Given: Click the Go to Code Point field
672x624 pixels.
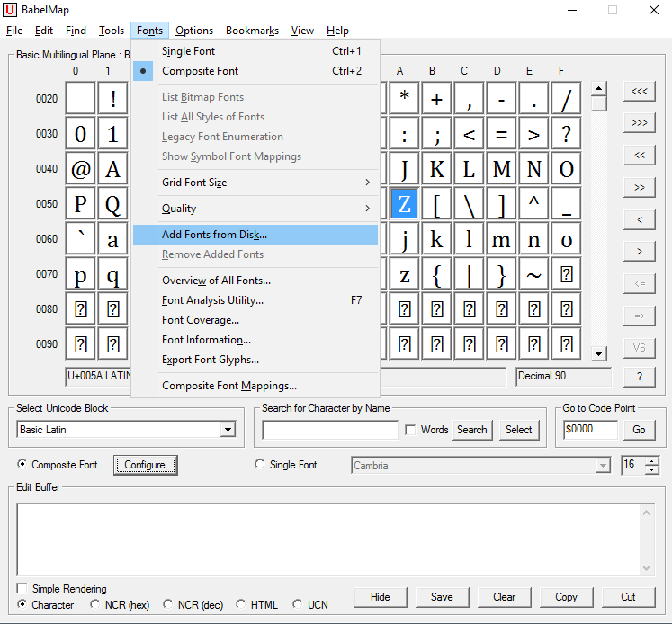Looking at the screenshot, I should (590, 430).
